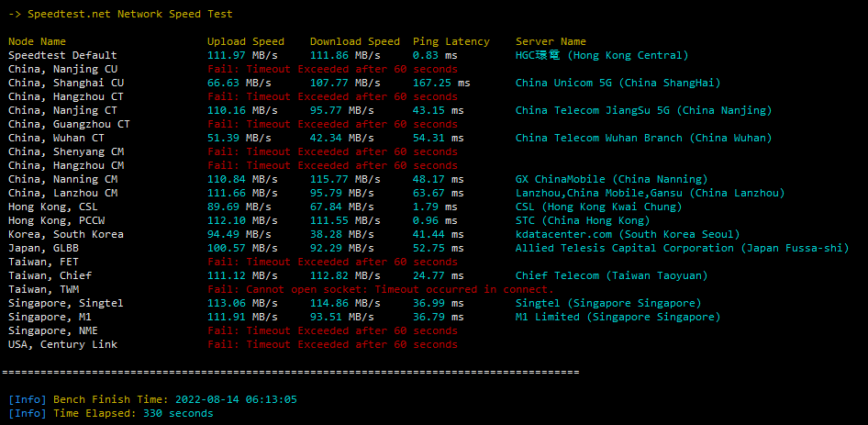Click upload value 110.16 MB/s
The height and width of the screenshot is (425, 868).
coord(242,110)
